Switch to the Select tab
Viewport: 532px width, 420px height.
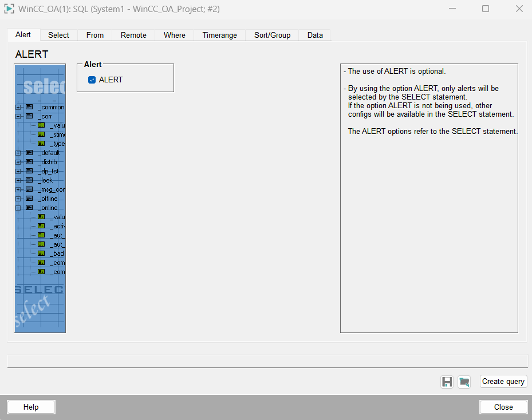point(58,35)
